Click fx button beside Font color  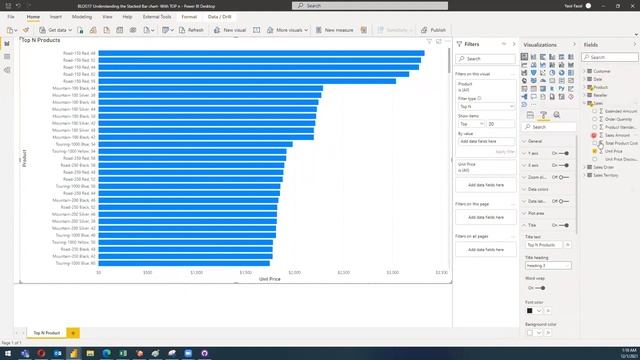548,311
